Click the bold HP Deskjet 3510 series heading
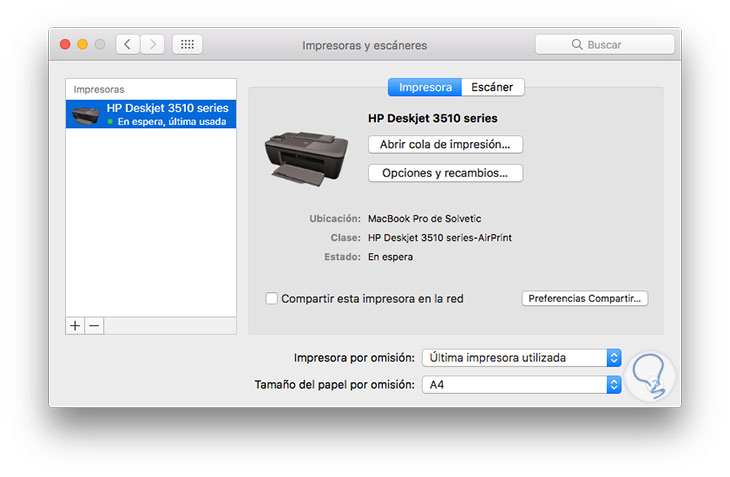The height and width of the screenshot is (477, 730). tap(433, 118)
